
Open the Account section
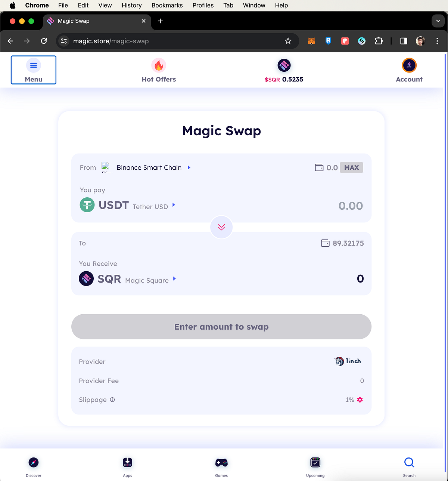tap(409, 70)
